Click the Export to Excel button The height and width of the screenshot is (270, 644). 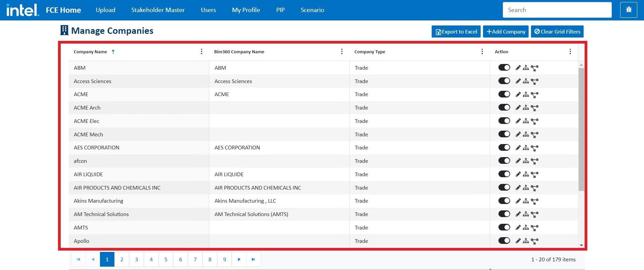(456, 31)
